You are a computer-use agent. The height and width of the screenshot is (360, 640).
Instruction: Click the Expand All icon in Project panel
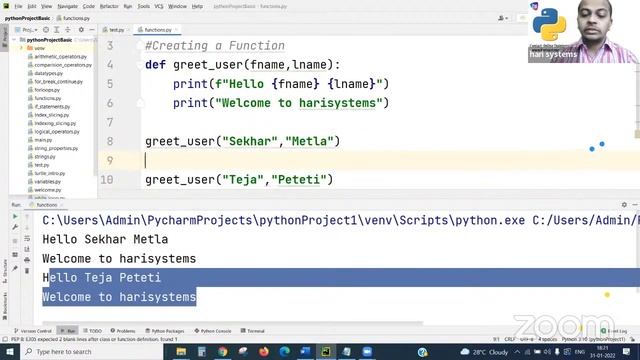[x=57, y=30]
